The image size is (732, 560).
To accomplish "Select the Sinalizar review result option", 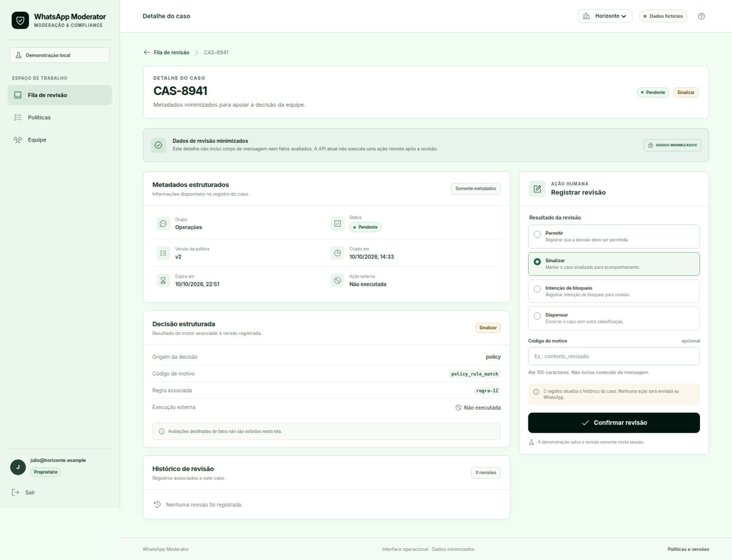I will click(x=614, y=264).
